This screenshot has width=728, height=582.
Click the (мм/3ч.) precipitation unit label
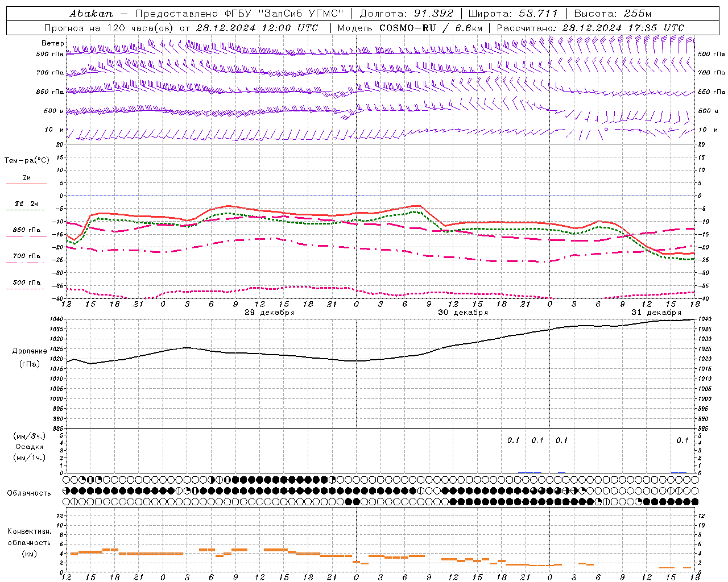click(29, 436)
